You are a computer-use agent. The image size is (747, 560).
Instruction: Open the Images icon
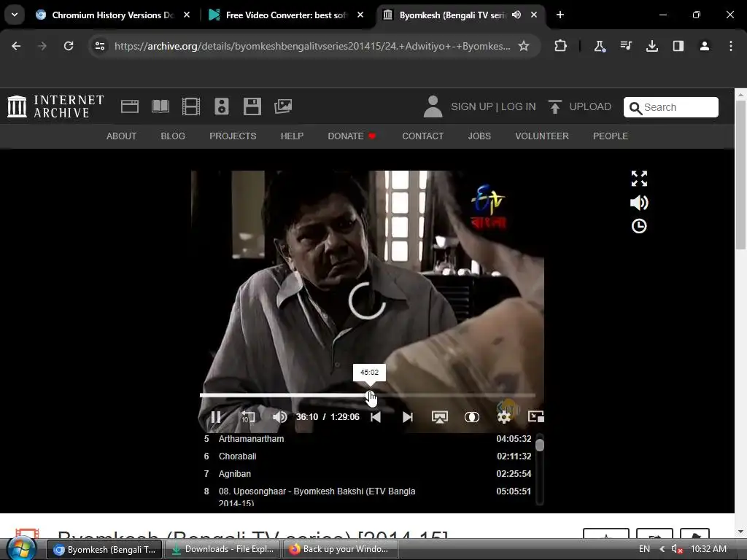[x=283, y=106]
